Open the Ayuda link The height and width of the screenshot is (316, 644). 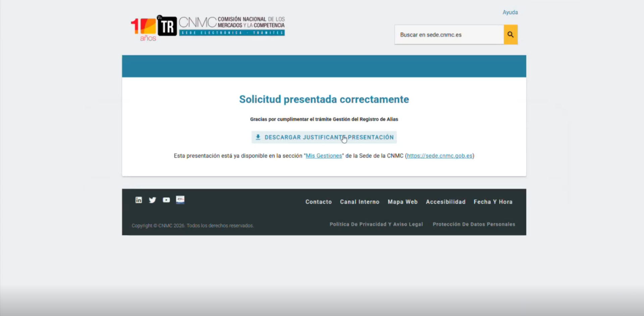coord(510,12)
